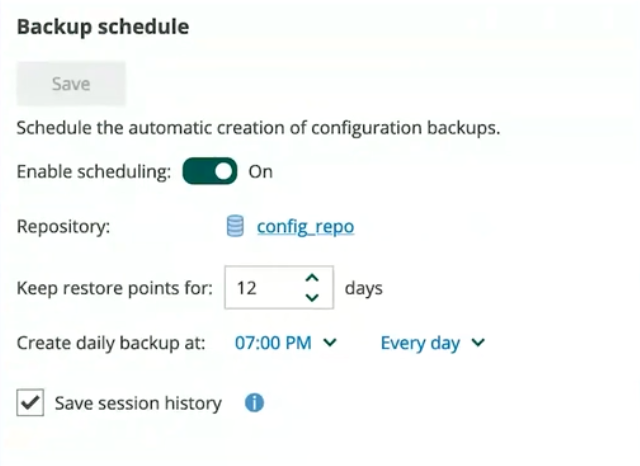Click the Backup schedule heading
This screenshot has height=466, width=640.
tap(103, 27)
